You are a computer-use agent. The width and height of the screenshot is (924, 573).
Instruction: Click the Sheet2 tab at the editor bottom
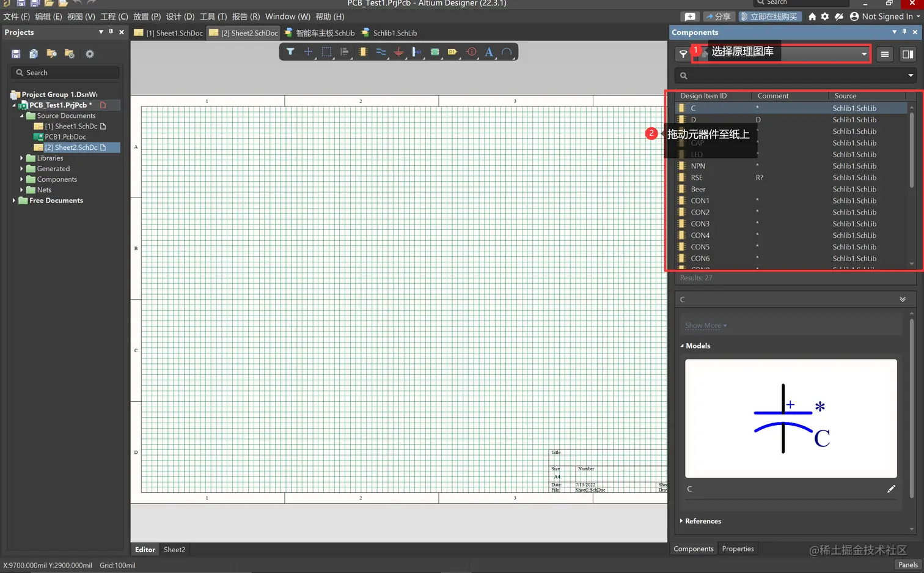[x=174, y=550]
